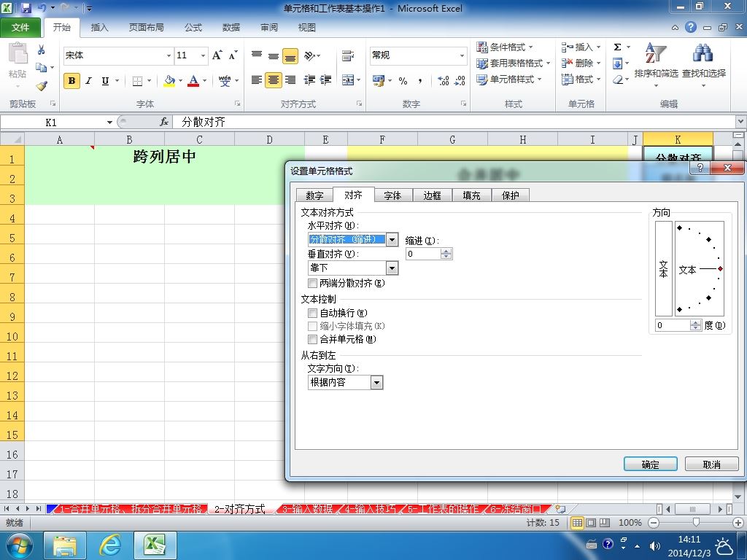
Task: Check the 合并单元格 checkbox
Action: tap(312, 340)
